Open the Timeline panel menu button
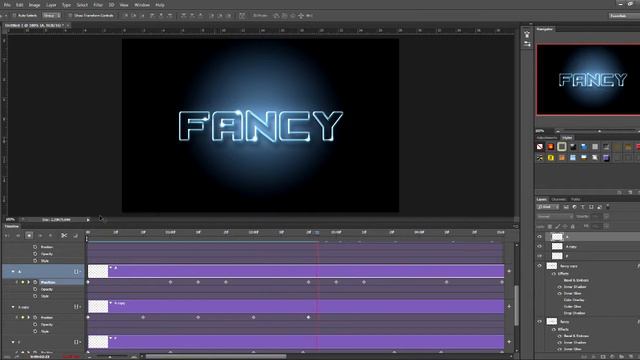 tap(515, 226)
